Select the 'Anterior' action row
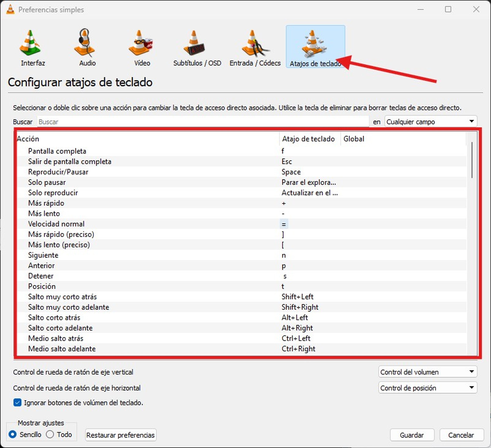The image size is (491, 448). (242, 265)
